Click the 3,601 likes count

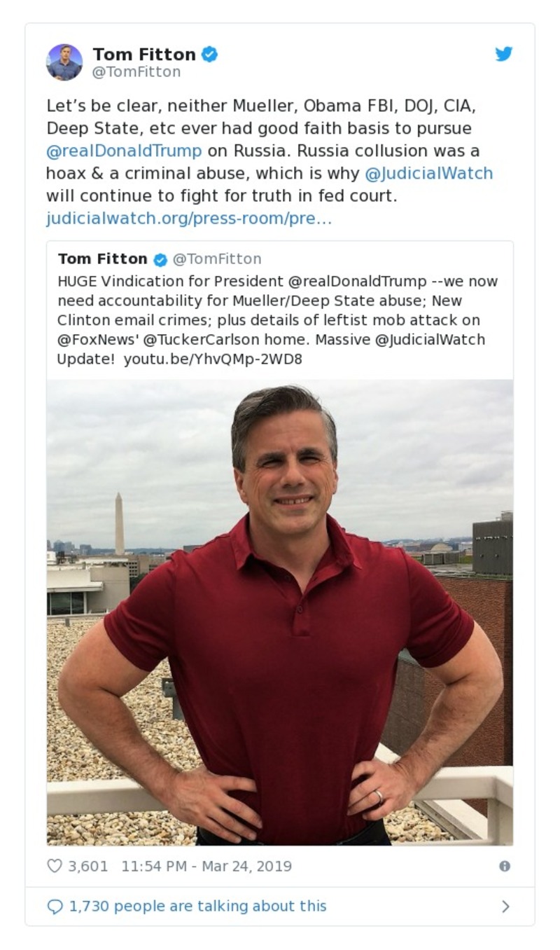click(88, 867)
